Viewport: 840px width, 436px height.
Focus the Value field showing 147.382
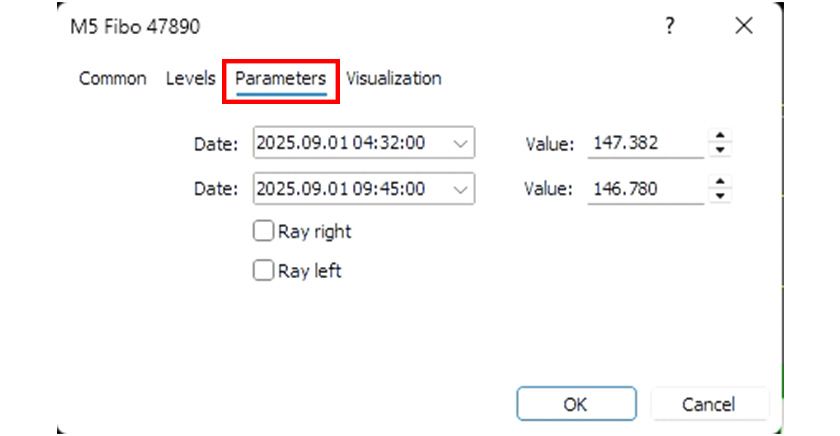[x=645, y=143]
